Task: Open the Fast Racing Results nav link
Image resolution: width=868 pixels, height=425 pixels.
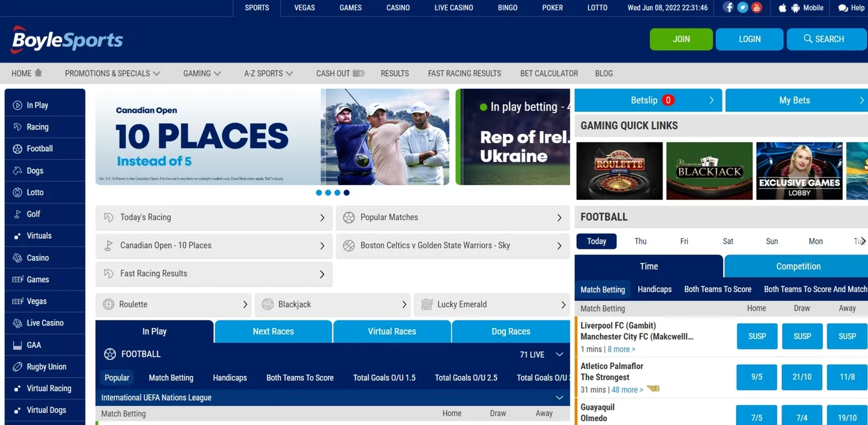Action: coord(465,73)
